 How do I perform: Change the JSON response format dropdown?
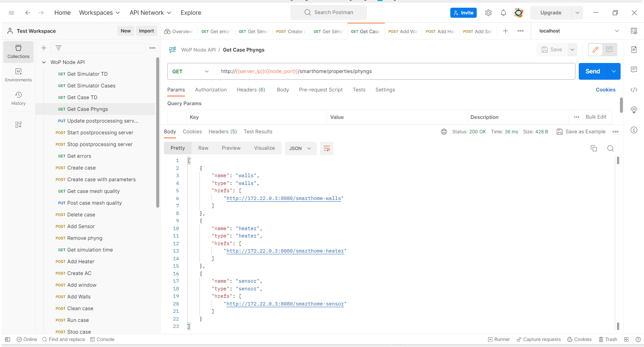[300, 148]
